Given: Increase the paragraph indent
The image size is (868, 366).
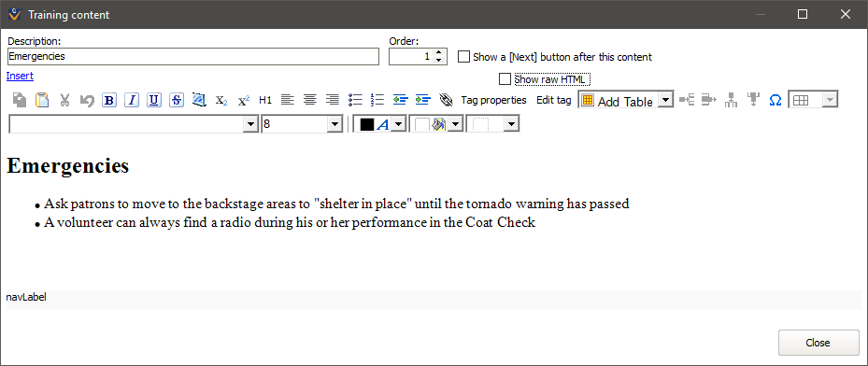Looking at the screenshot, I should pos(423,100).
